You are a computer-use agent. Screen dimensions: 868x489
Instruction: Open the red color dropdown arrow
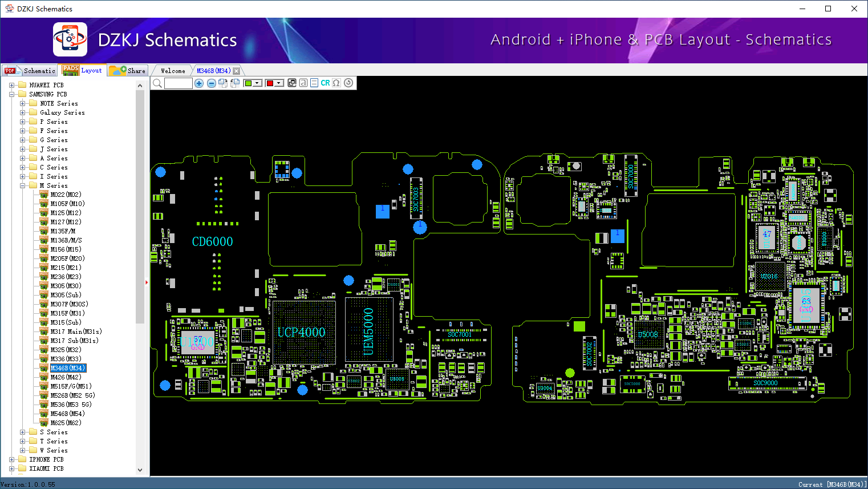[279, 83]
